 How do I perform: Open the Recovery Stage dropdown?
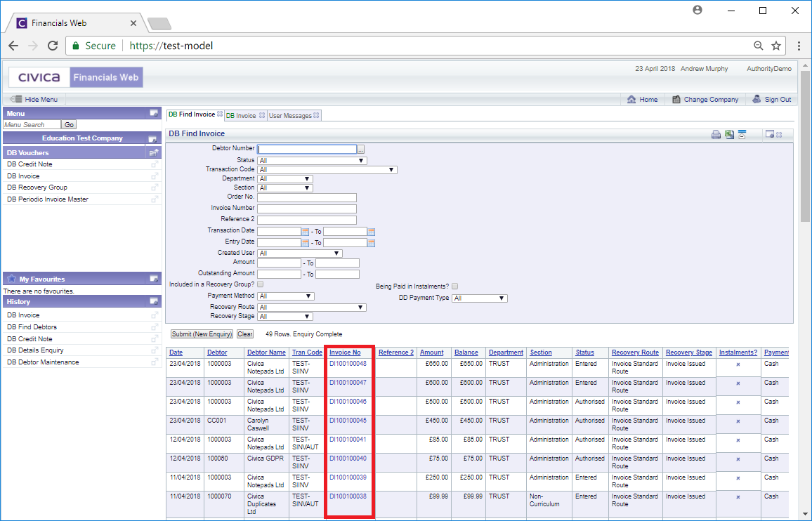coord(285,317)
